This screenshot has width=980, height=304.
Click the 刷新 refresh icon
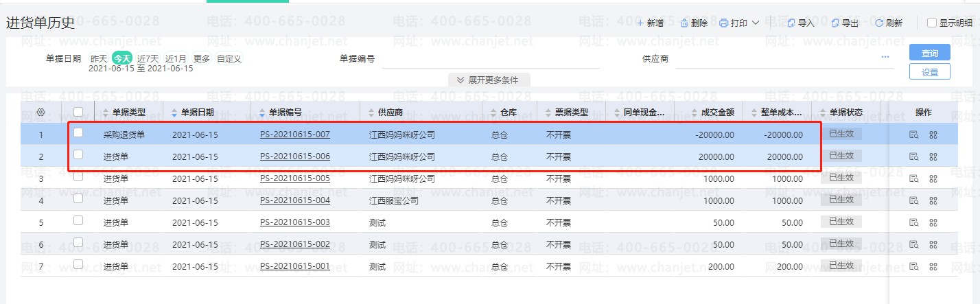point(879,23)
